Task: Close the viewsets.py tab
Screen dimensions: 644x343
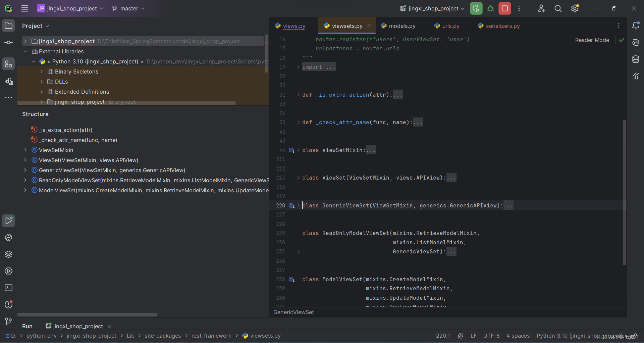Action: pos(369,26)
